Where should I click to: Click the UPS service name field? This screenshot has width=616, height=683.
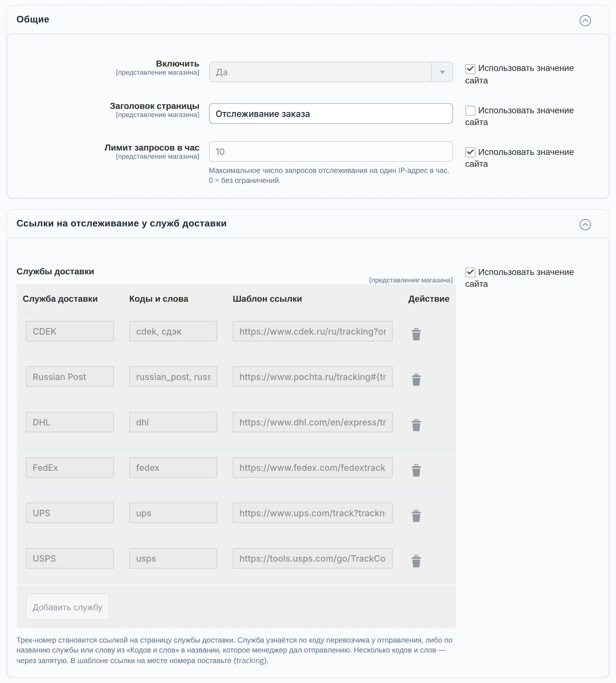70,513
